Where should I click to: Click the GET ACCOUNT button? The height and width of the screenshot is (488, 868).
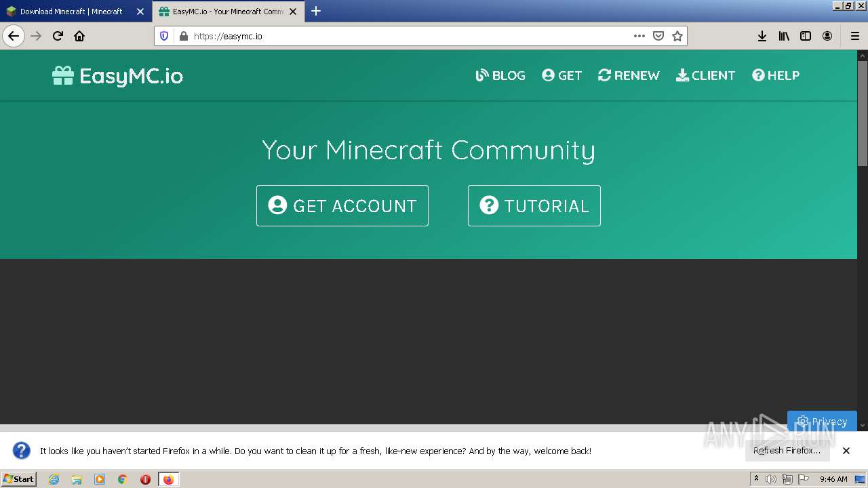(x=342, y=205)
